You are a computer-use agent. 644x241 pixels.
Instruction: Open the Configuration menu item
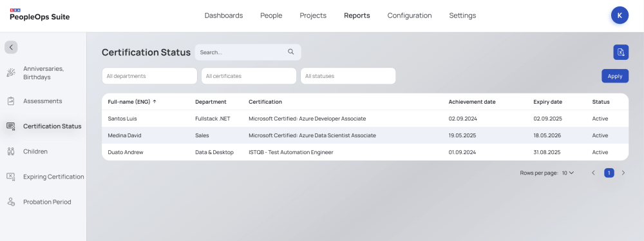click(410, 15)
